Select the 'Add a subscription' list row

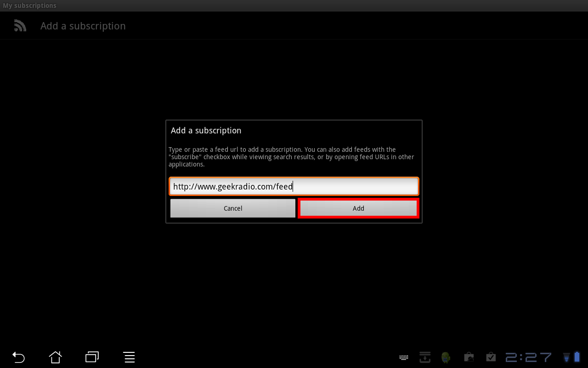[x=83, y=26]
